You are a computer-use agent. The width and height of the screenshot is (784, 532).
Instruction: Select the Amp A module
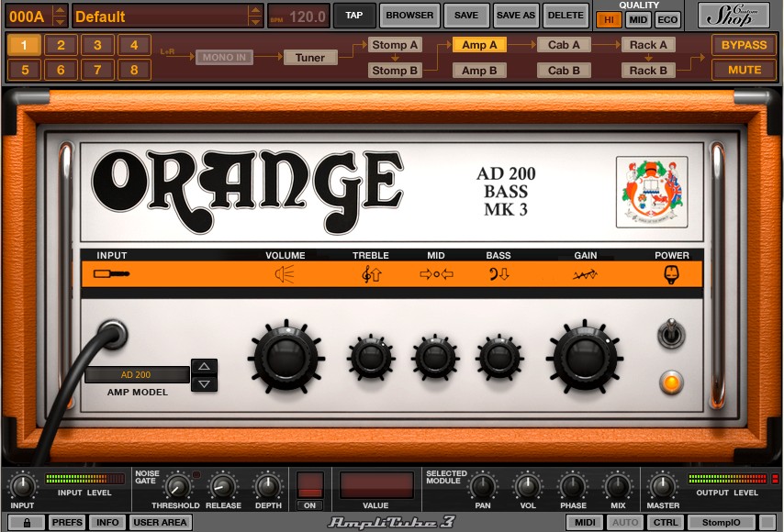point(479,45)
